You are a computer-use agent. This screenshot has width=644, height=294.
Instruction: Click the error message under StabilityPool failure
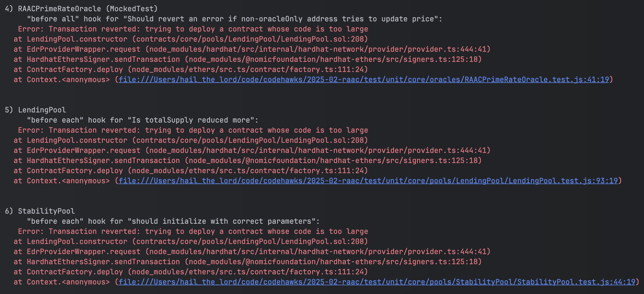[193, 232]
